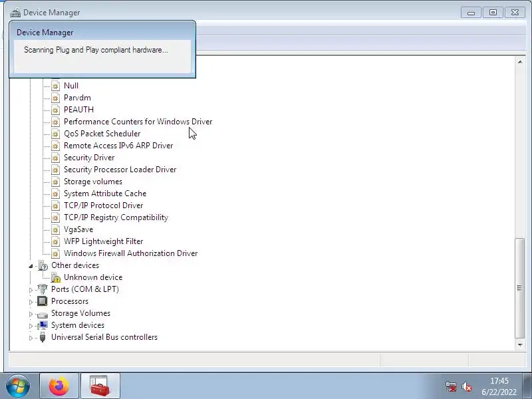532x399 pixels.
Task: Click the Universal Serial Bus controllers icon
Action: tap(43, 337)
